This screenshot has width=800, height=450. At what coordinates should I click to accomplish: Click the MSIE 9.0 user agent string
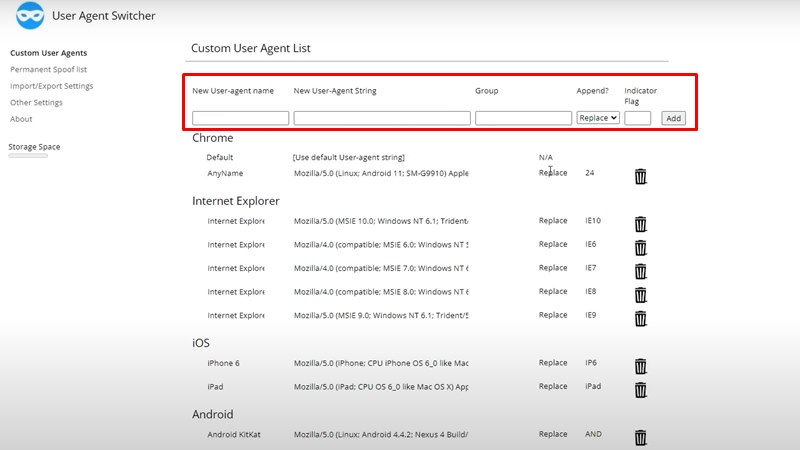(x=381, y=315)
